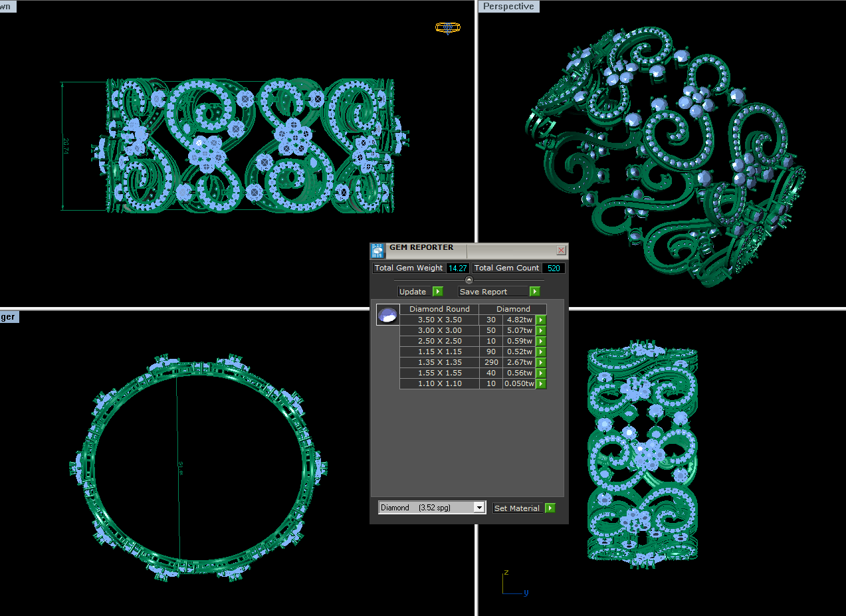Click the 0.050tw weight cell
This screenshot has height=616, width=846.
click(x=519, y=383)
